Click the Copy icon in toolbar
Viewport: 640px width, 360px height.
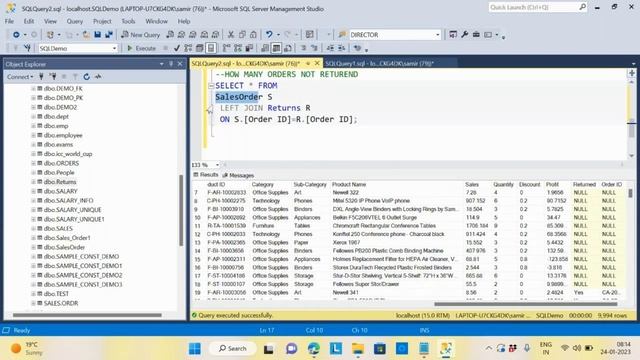coord(242,35)
